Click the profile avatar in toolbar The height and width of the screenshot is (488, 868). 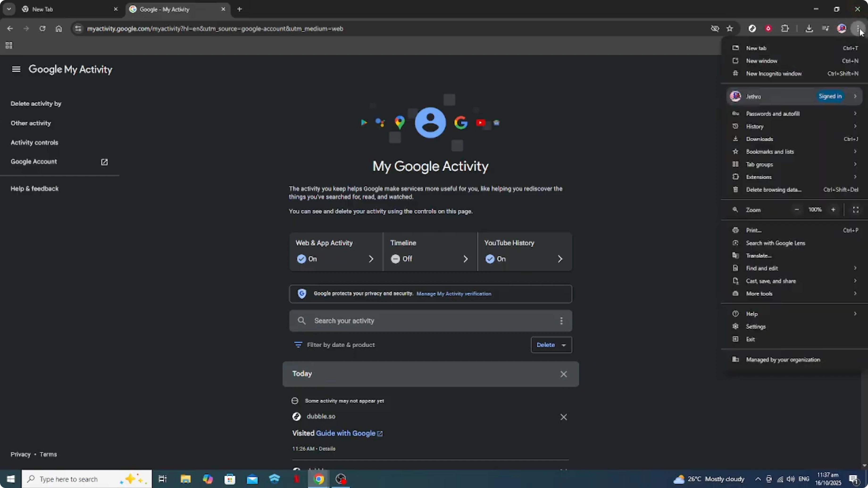pos(841,29)
